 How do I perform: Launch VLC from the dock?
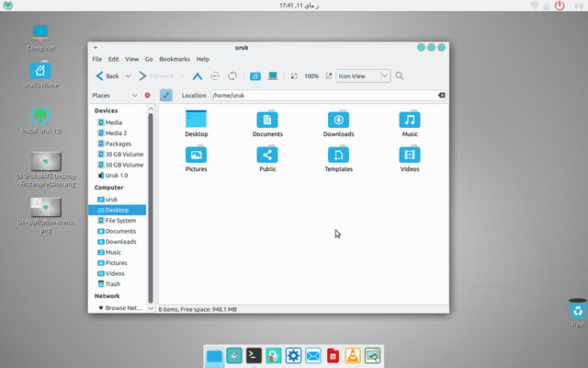[353, 355]
